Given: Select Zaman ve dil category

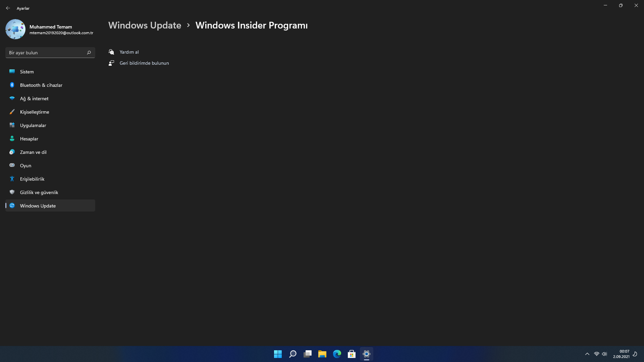Looking at the screenshot, I should pos(33,152).
